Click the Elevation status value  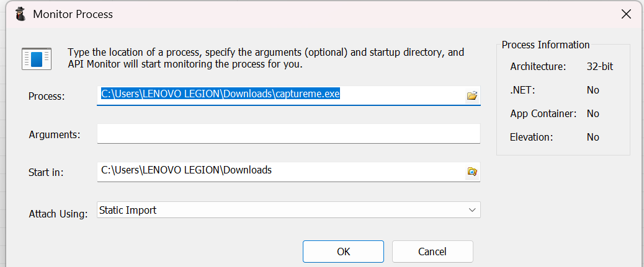pos(593,137)
